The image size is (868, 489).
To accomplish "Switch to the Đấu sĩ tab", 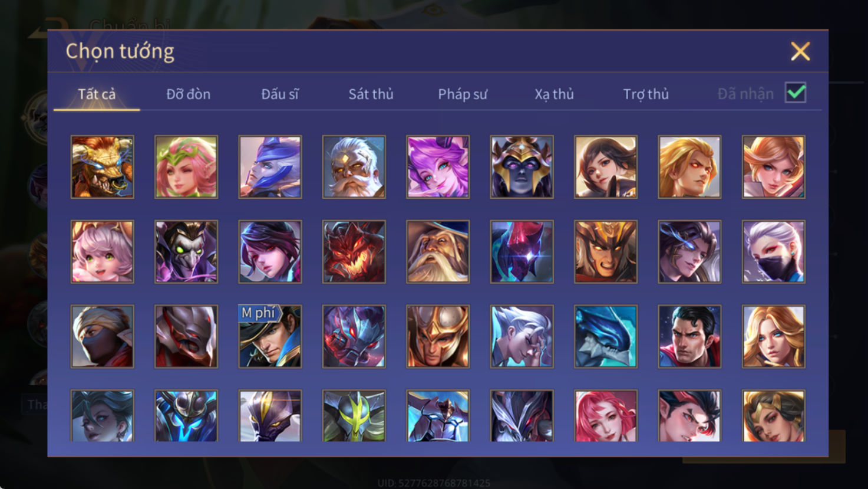I will [x=280, y=94].
